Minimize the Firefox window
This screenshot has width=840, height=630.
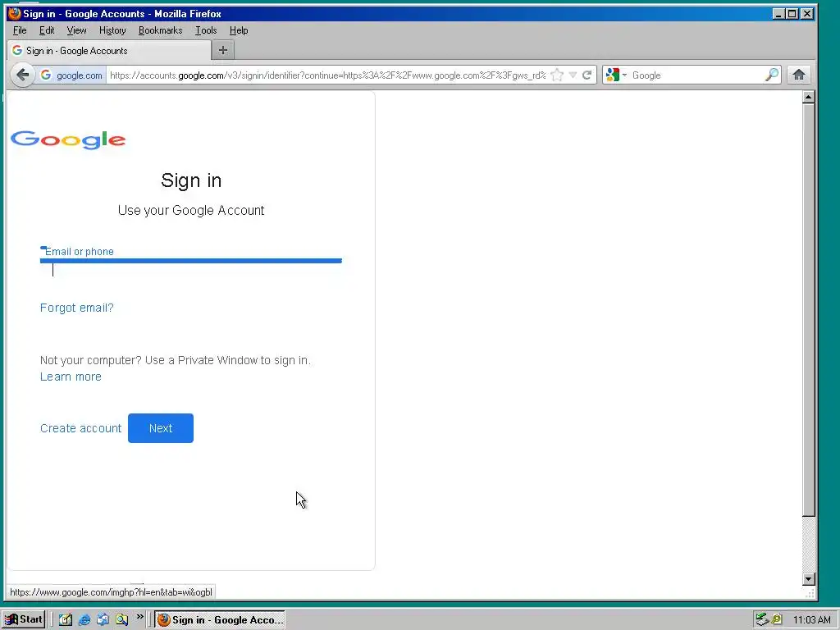(778, 13)
